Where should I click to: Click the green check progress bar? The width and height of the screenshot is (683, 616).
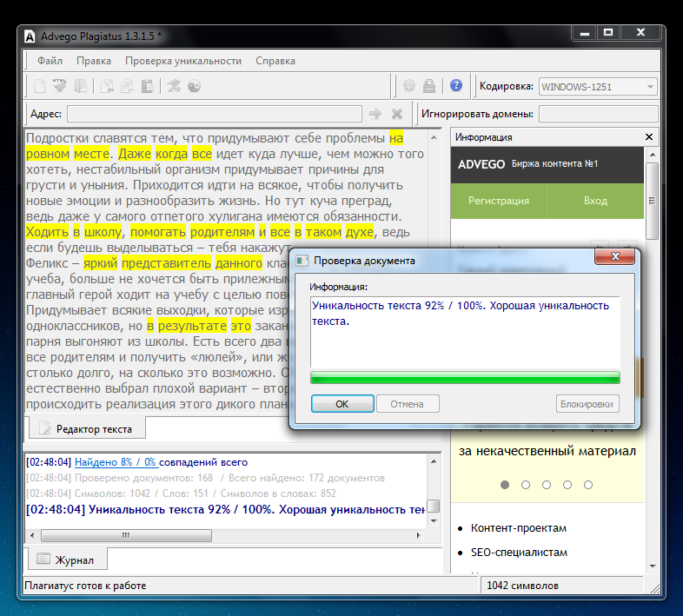click(465, 377)
